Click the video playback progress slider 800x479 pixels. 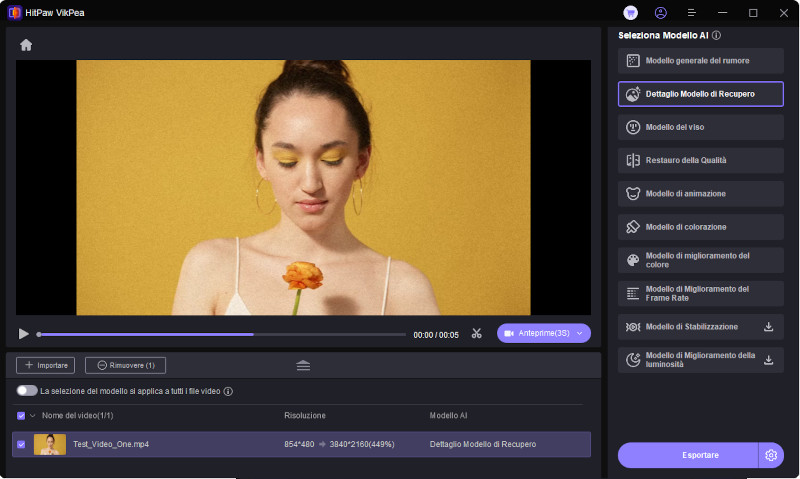tap(220, 334)
